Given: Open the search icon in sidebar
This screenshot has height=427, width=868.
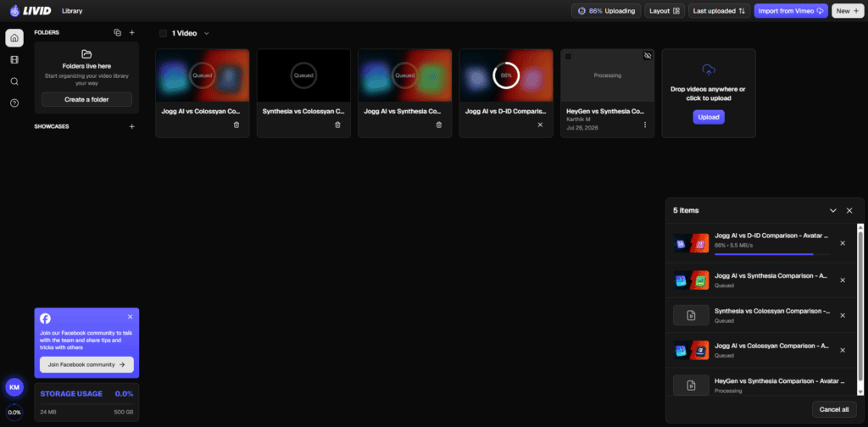Looking at the screenshot, I should pos(14,81).
